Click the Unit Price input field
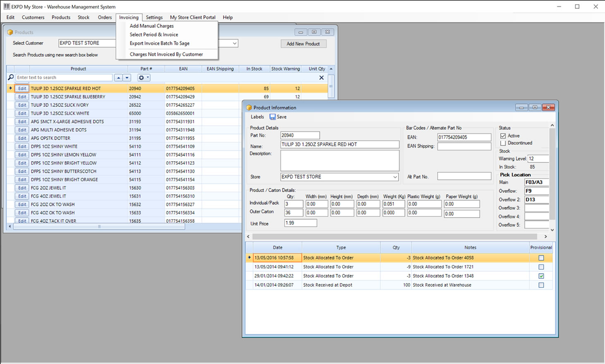Image resolution: width=605 pixels, height=364 pixels. click(301, 223)
